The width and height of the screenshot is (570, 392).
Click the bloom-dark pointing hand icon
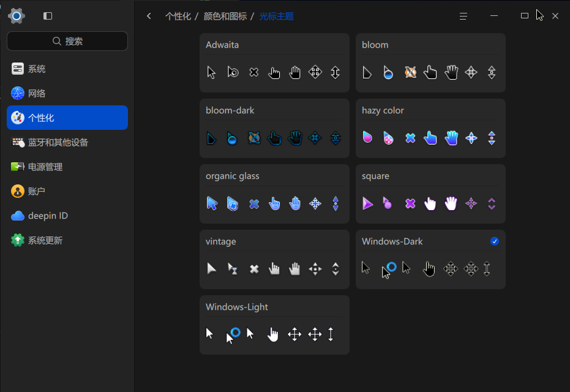coord(274,138)
